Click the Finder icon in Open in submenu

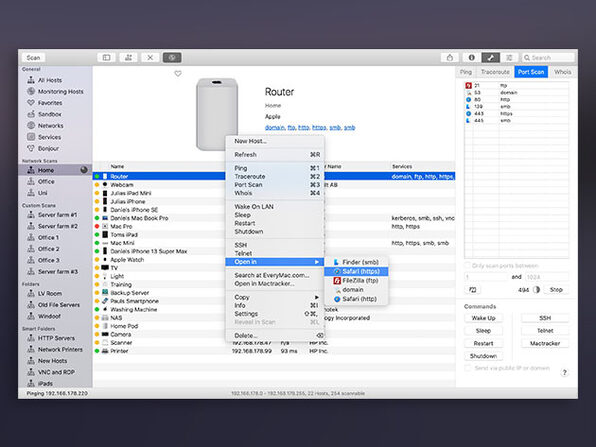[x=336, y=262]
